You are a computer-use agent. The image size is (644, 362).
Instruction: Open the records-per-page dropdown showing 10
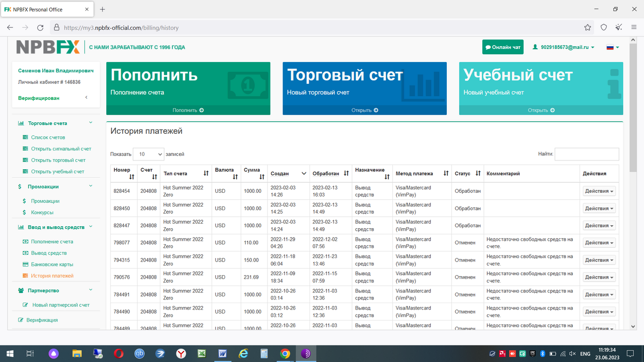click(x=148, y=154)
